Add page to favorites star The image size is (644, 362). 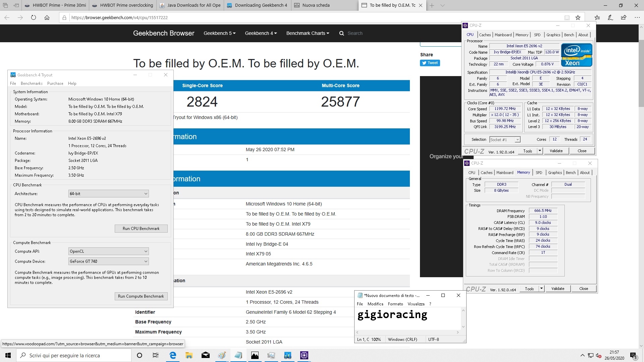(x=578, y=17)
